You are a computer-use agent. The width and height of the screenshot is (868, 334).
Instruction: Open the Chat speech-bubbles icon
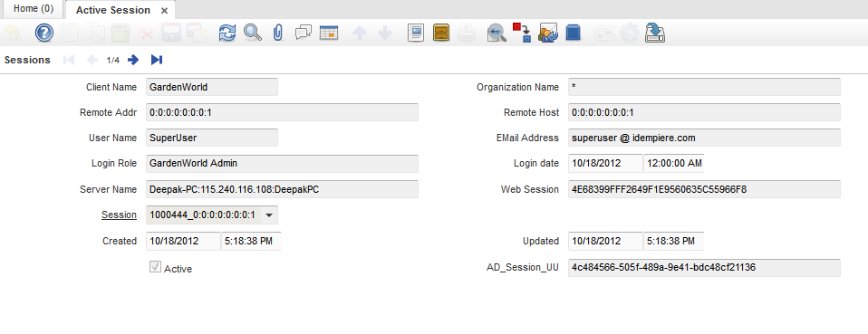tap(304, 33)
